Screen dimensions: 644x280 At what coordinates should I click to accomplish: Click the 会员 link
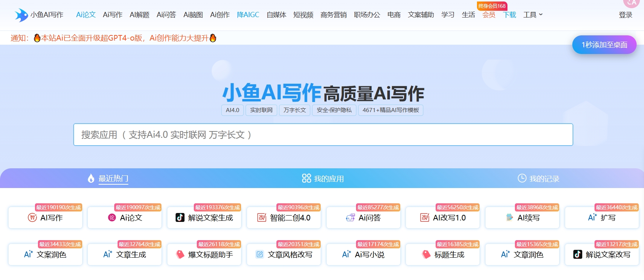tap(489, 15)
